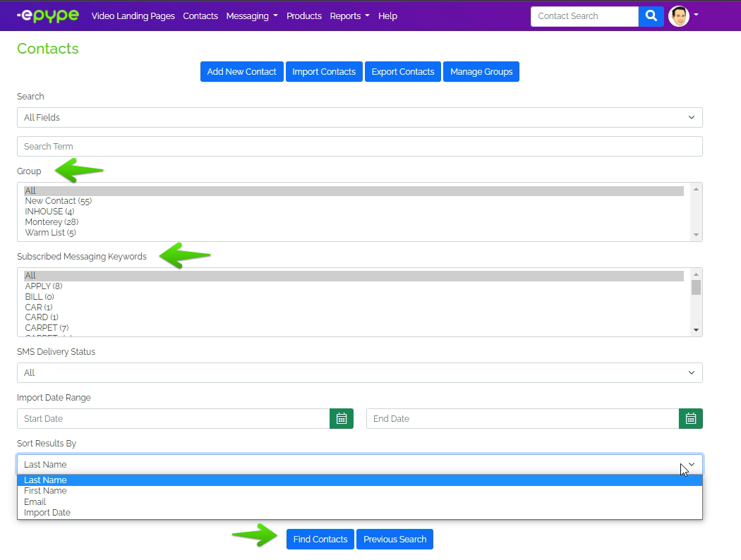Click Group list scroll-down arrow

[x=696, y=235]
